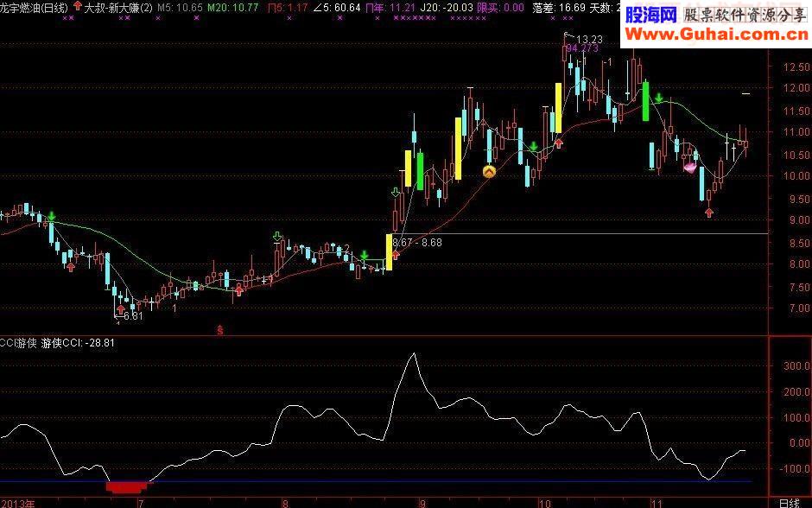Select the gold chevron circle marker in September
The image size is (812, 508).
489,171
